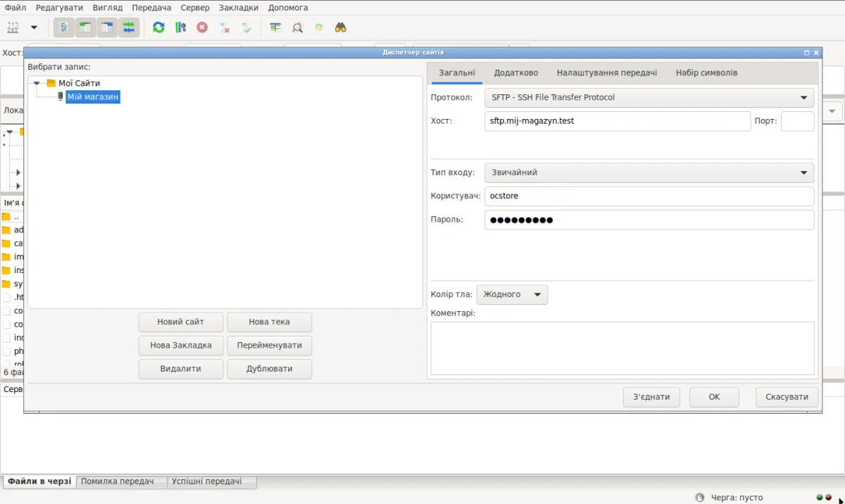Click into the Пароль field
845x504 pixels.
click(649, 220)
